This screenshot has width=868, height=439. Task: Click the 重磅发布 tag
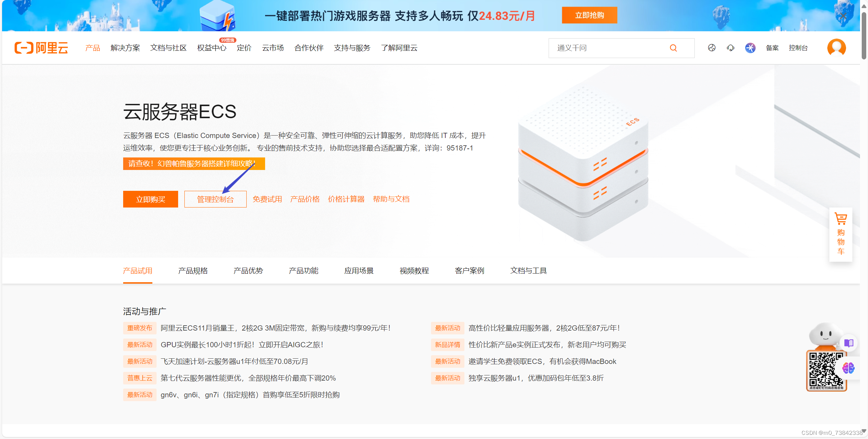point(140,328)
